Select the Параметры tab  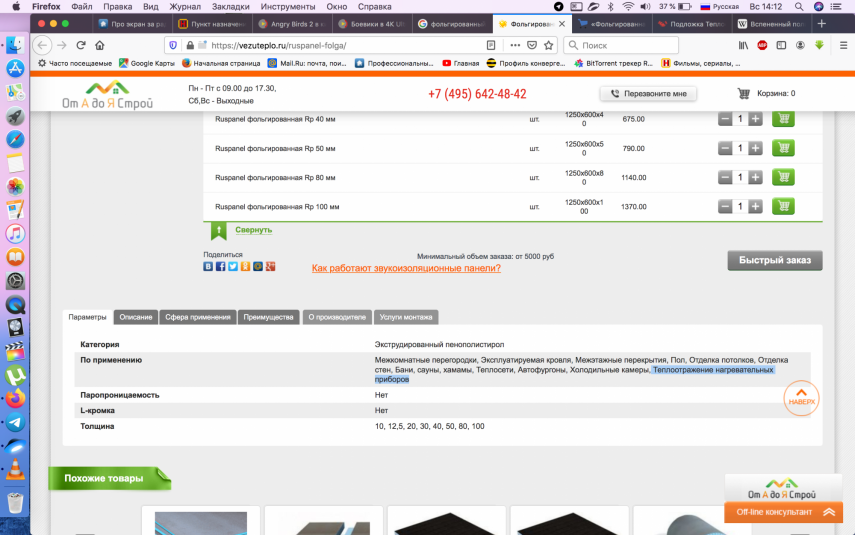[x=87, y=317]
